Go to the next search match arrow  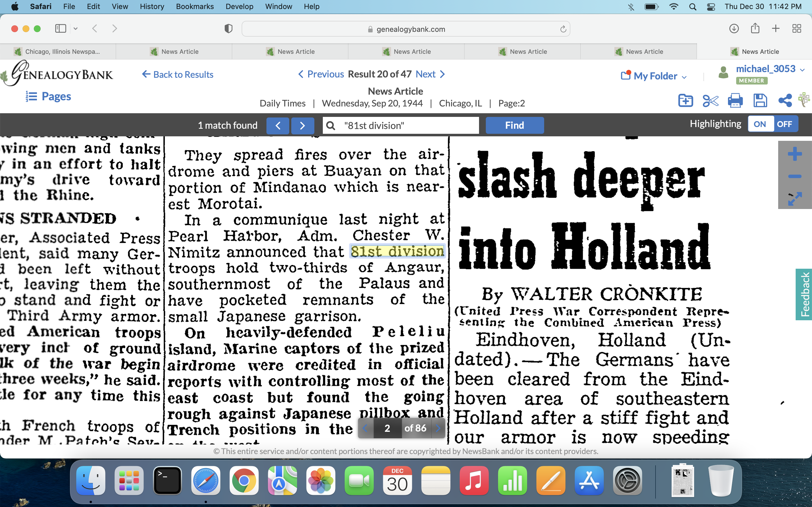302,125
